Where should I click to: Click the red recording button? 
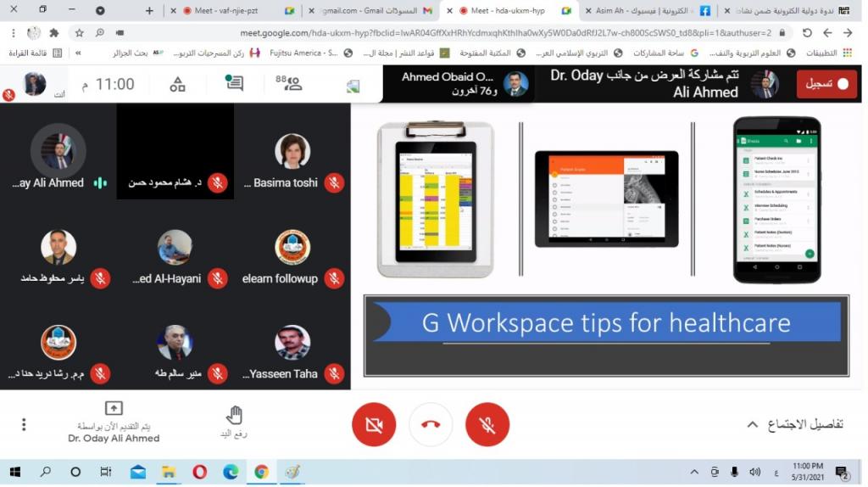[826, 84]
